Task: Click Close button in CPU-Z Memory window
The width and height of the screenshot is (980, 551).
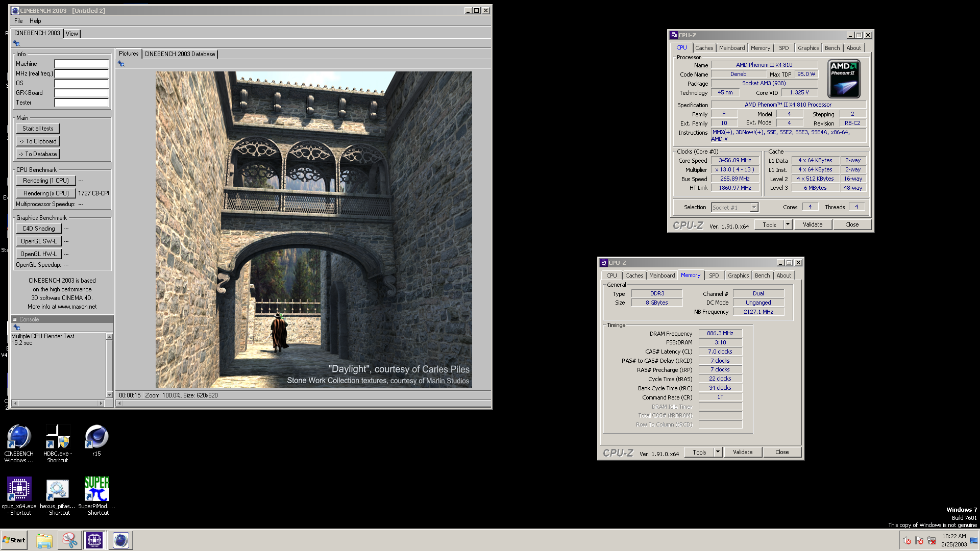Action: pos(782,452)
